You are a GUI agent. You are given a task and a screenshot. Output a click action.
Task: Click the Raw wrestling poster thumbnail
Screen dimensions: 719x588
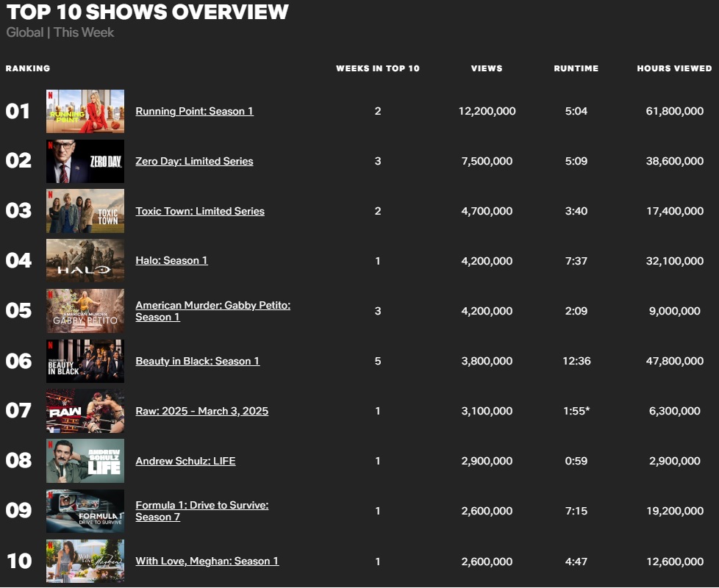pyautogui.click(x=85, y=411)
